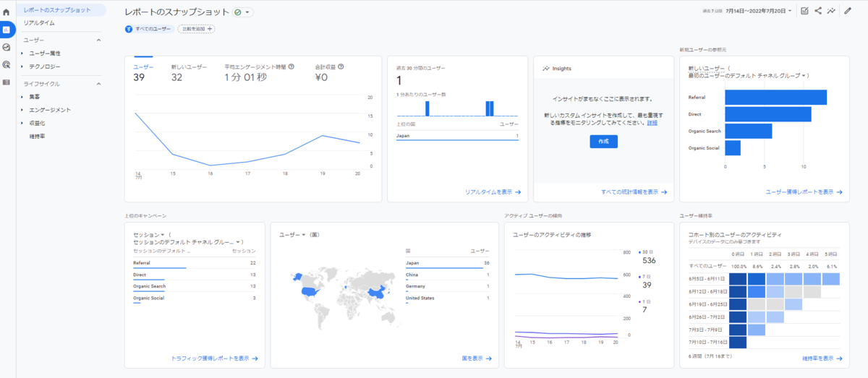This screenshot has width=868, height=378.
Task: Open the Explore icon in left rail
Action: pos(7,47)
